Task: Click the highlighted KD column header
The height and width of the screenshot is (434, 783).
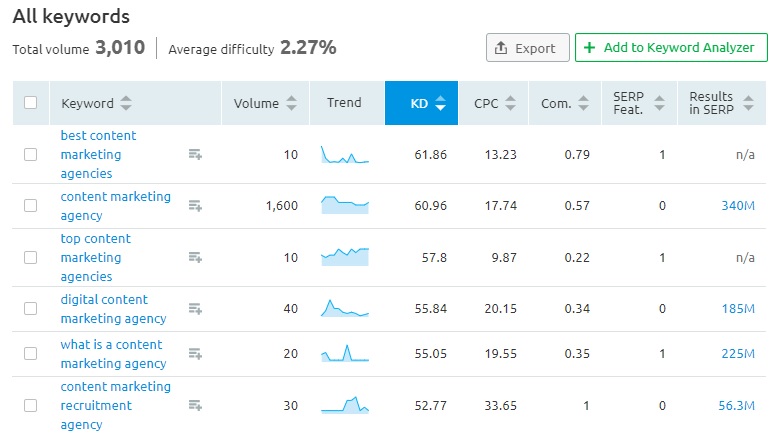Action: 421,103
